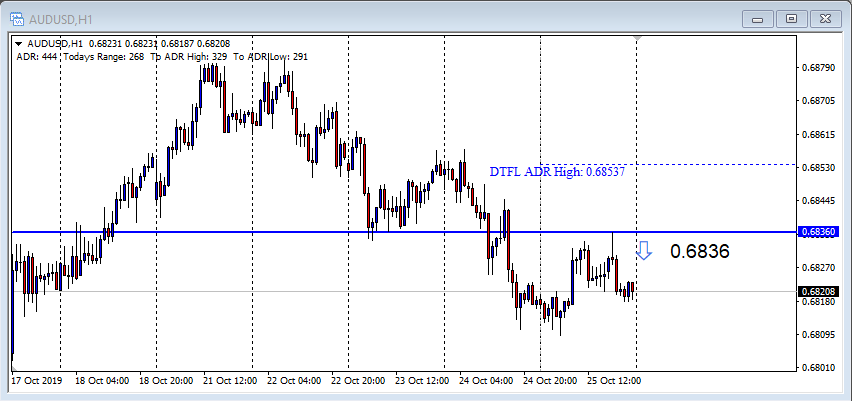Image resolution: width=852 pixels, height=401 pixels.
Task: Click the 18 Oct 20:00 time label
Action: pos(166,381)
